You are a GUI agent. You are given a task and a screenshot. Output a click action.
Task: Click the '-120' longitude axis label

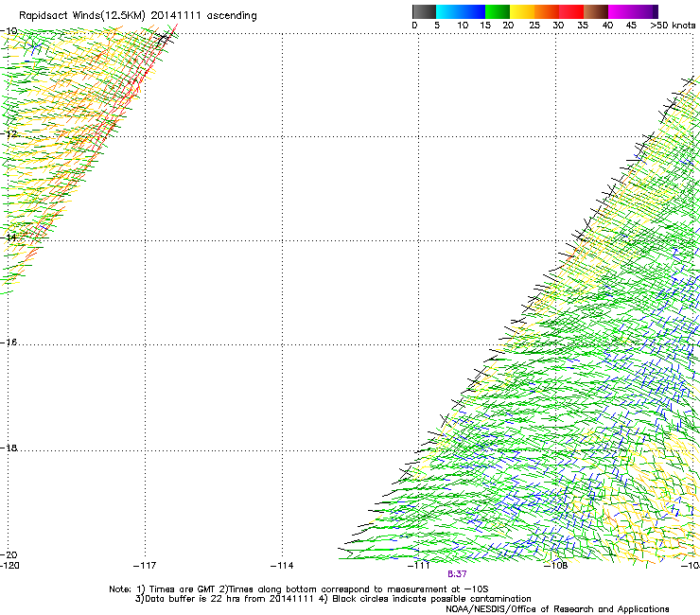click(x=9, y=566)
